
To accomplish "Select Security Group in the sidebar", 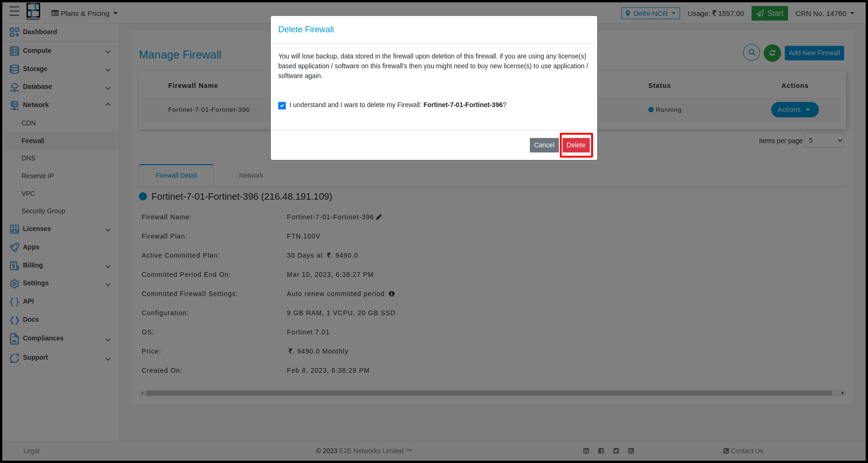I will click(43, 211).
